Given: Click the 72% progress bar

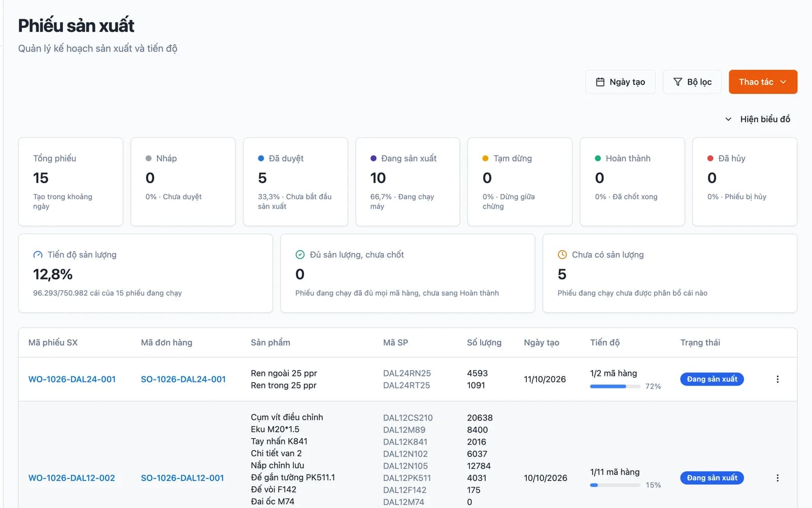Looking at the screenshot, I should (x=615, y=387).
